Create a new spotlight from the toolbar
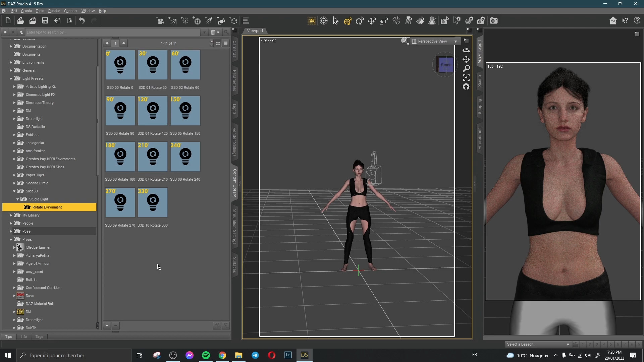Viewport: 644px width, 362px height. [x=209, y=21]
